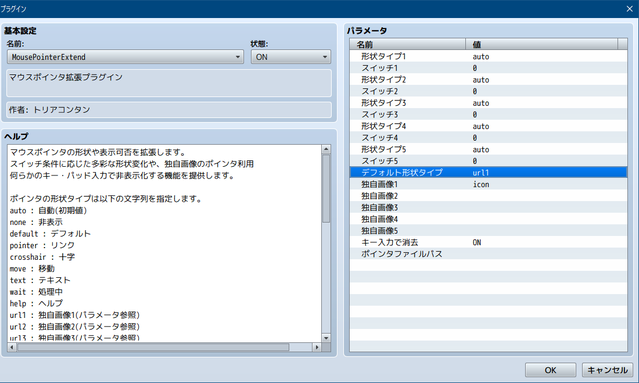Click the help scrollbar down arrow
The image size is (639, 383).
pos(326,338)
